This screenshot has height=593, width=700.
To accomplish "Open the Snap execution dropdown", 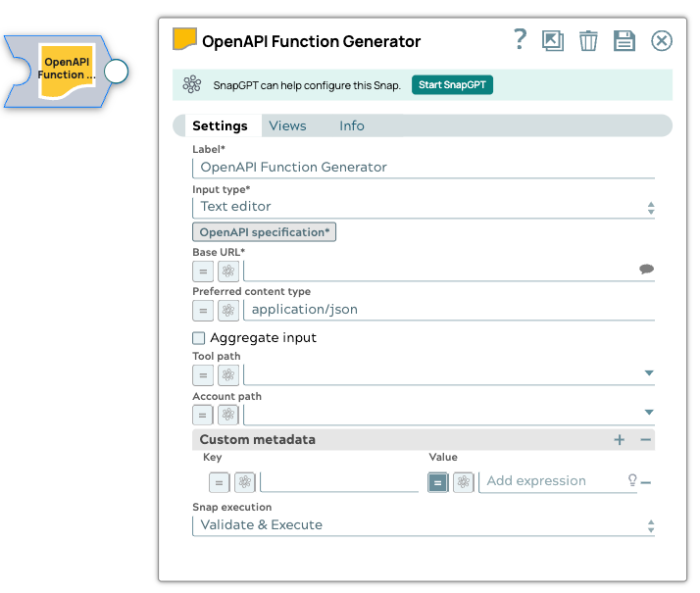I will click(x=424, y=525).
